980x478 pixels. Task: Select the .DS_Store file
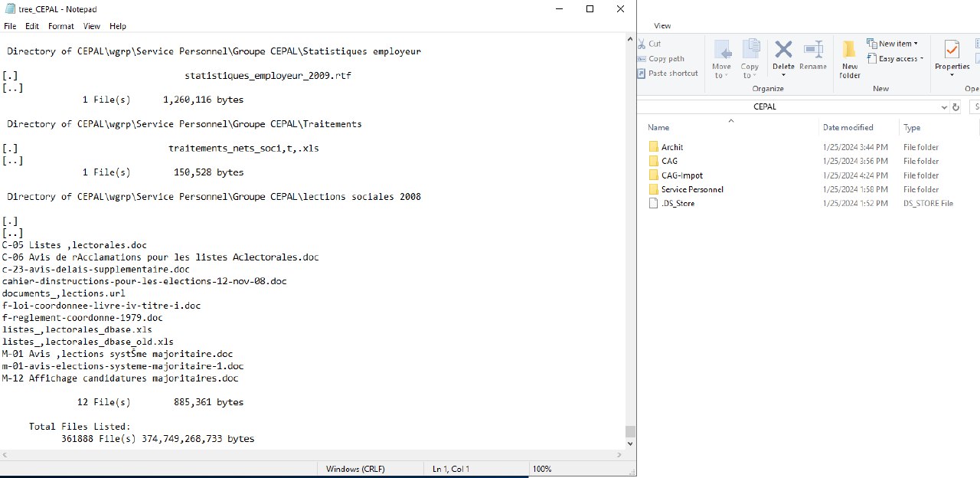point(678,204)
